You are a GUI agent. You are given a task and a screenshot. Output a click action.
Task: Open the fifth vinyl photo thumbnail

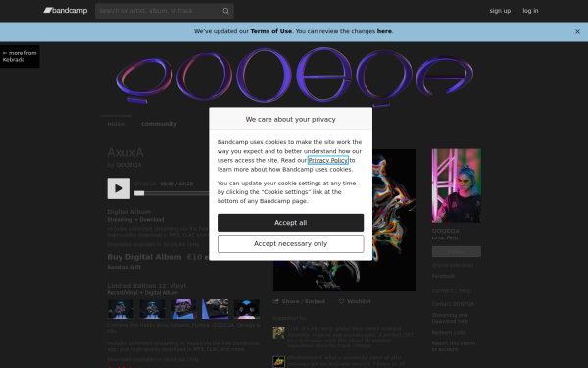point(247,309)
